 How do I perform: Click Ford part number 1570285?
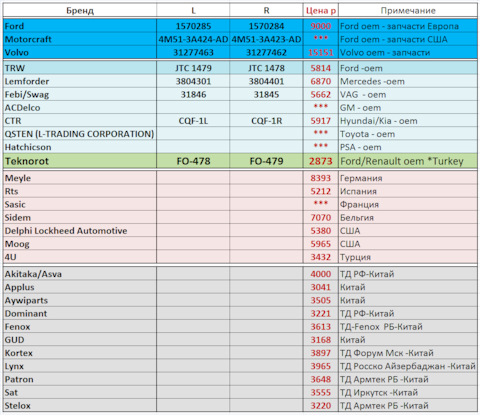(193, 26)
